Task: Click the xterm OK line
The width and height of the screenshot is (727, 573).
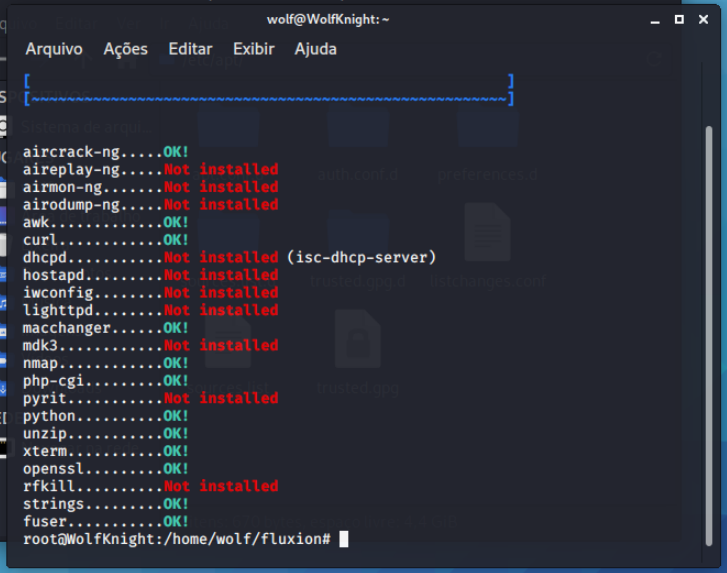Action: click(106, 452)
